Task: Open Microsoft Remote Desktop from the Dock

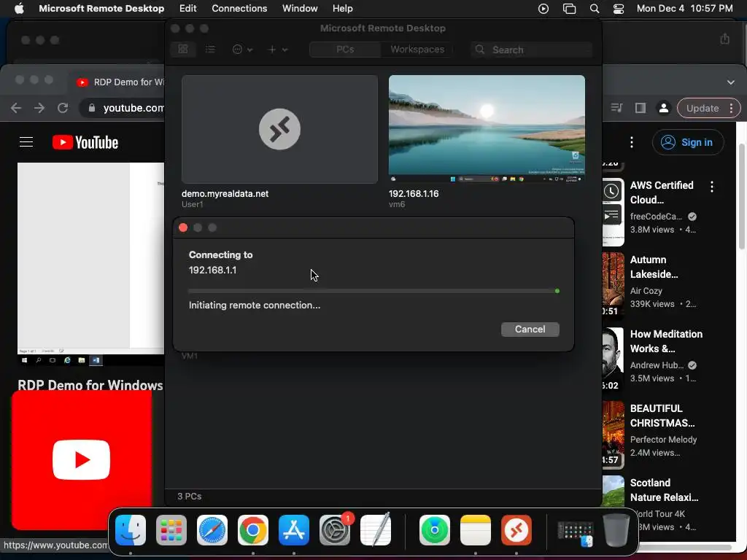Action: pyautogui.click(x=516, y=529)
